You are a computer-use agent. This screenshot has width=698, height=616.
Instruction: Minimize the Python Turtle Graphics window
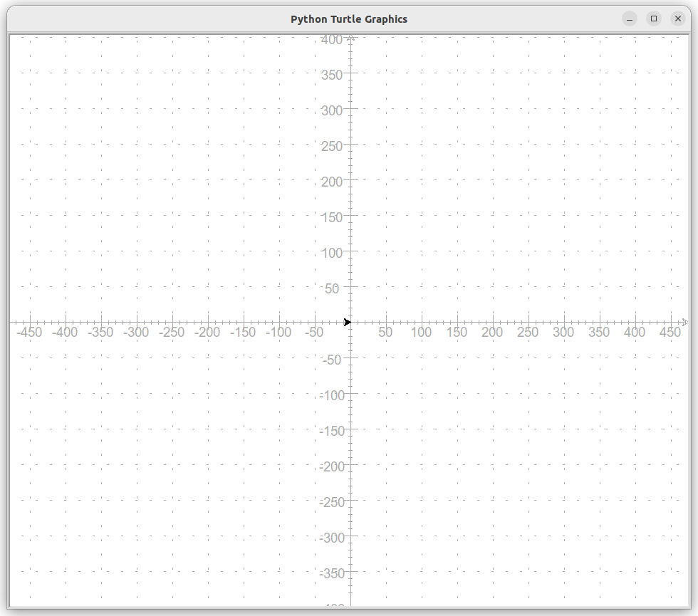630,19
